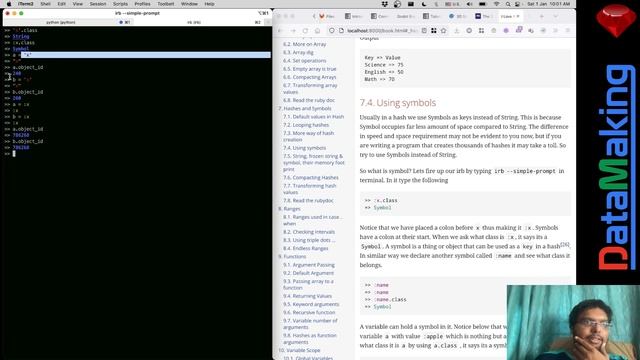Go back in the browser
The width and height of the screenshot is (640, 360).
(280, 31)
